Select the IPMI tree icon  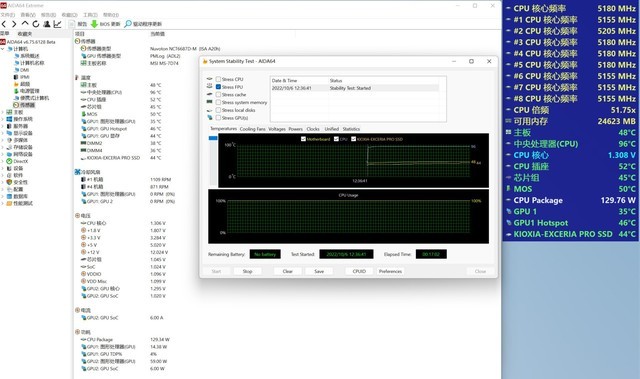click(x=16, y=77)
